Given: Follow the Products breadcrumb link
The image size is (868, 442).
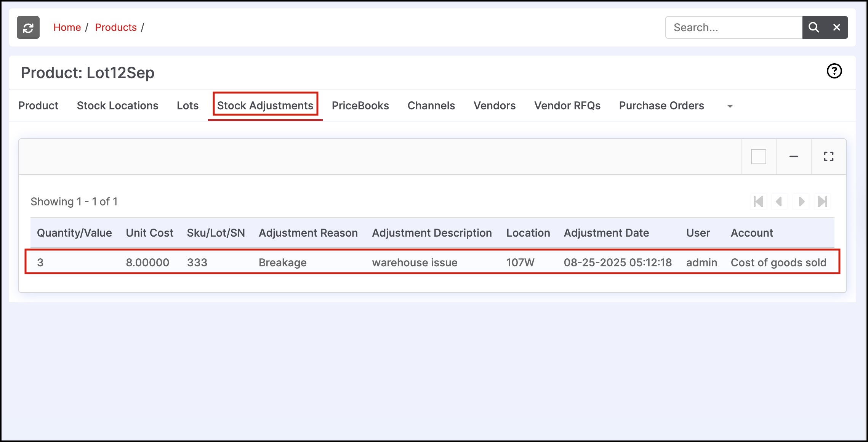Looking at the screenshot, I should click(x=116, y=27).
